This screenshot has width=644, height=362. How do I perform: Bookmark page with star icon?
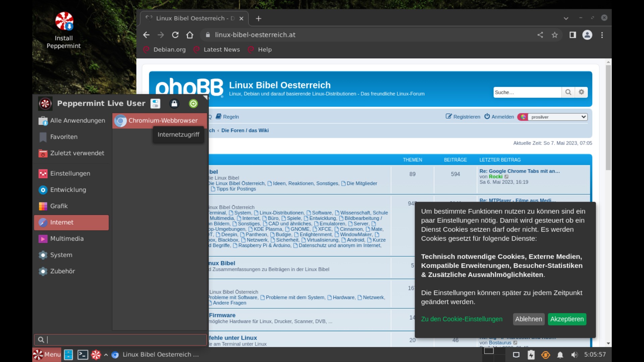point(555,35)
